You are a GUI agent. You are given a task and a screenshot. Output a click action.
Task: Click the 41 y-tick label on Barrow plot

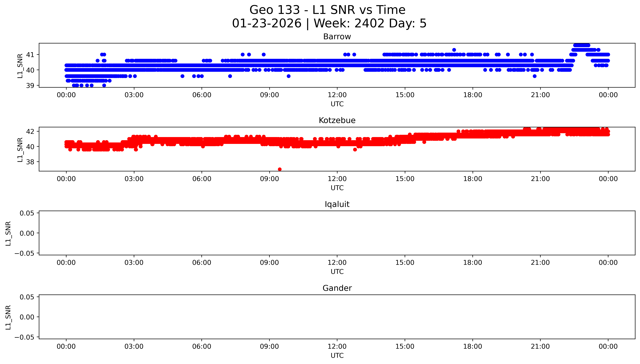[30, 54]
